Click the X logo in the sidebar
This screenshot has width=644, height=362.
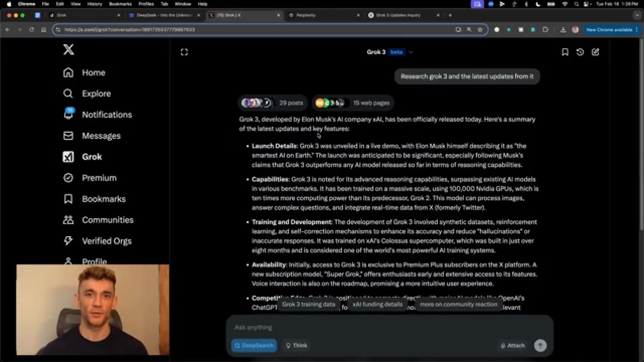click(68, 49)
